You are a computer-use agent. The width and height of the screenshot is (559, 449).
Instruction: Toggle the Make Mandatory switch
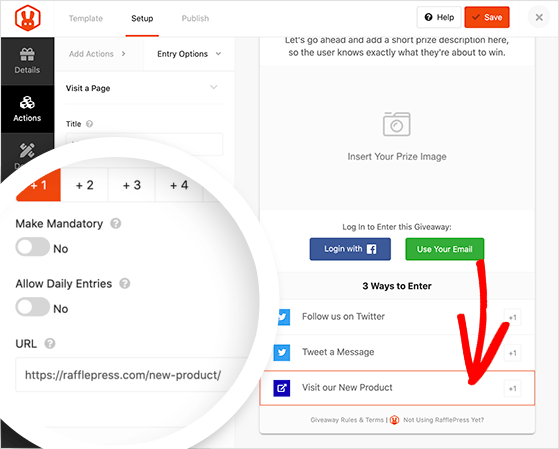pyautogui.click(x=32, y=247)
